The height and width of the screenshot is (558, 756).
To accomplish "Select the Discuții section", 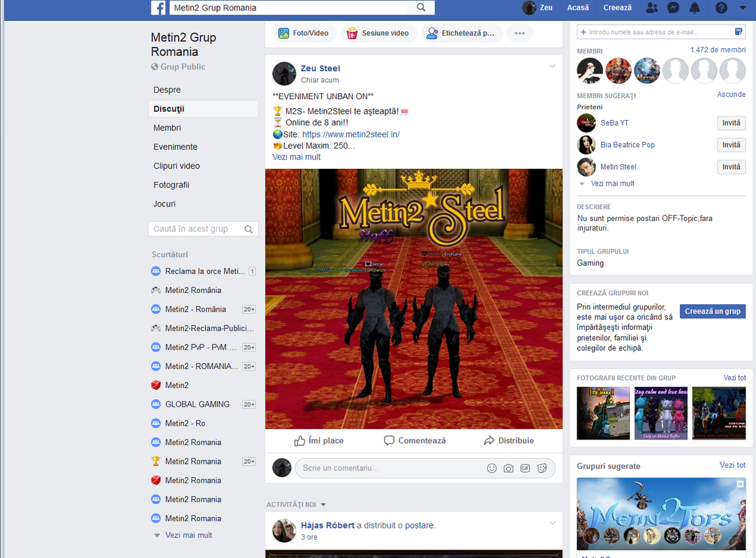I will [x=203, y=109].
